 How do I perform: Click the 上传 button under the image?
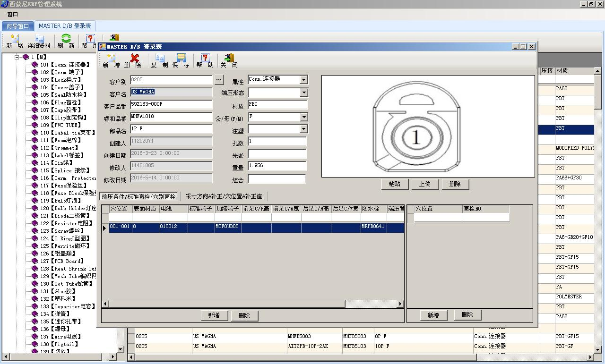click(x=424, y=184)
